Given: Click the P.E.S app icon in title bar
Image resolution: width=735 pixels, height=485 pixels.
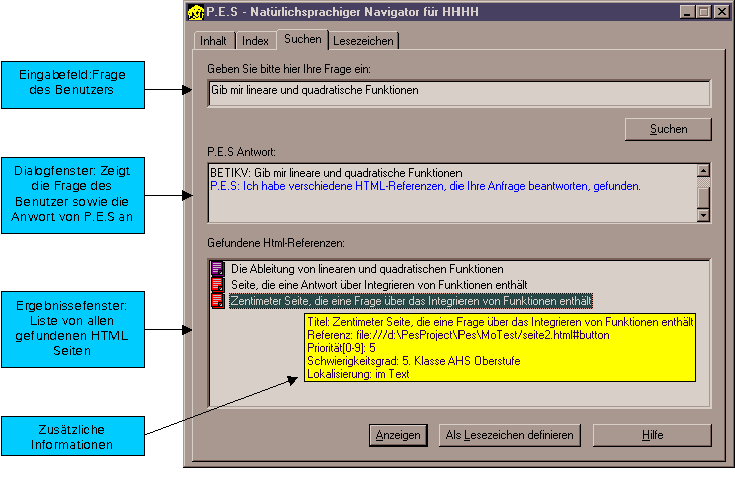Looking at the screenshot, I should [x=197, y=12].
